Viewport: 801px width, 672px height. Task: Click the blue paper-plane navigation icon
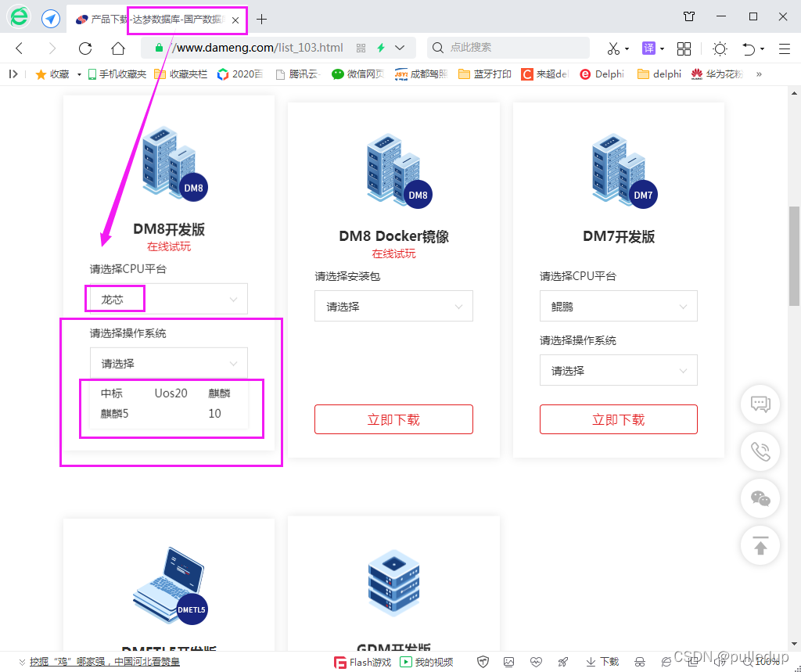[51, 19]
